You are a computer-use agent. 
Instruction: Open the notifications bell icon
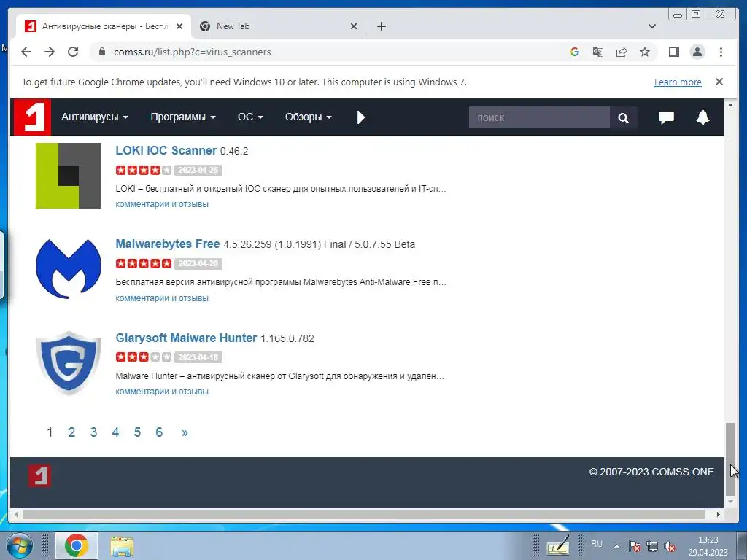click(x=703, y=117)
